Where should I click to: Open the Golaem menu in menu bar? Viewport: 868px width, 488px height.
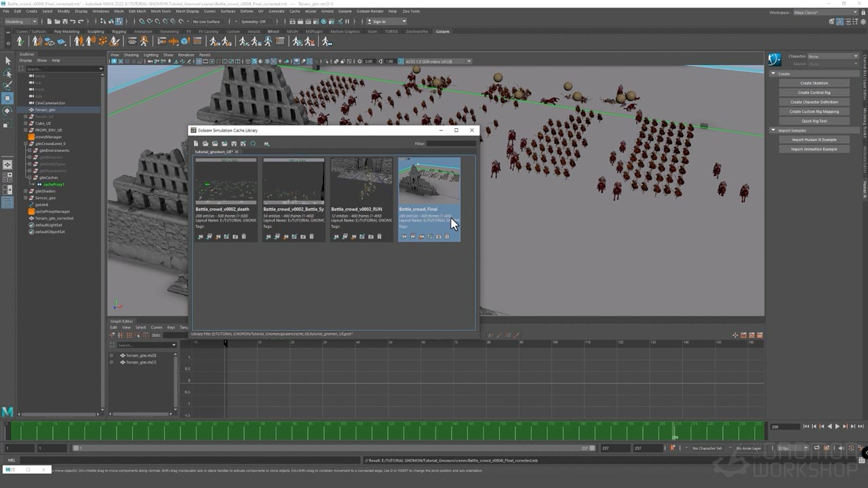click(x=344, y=12)
